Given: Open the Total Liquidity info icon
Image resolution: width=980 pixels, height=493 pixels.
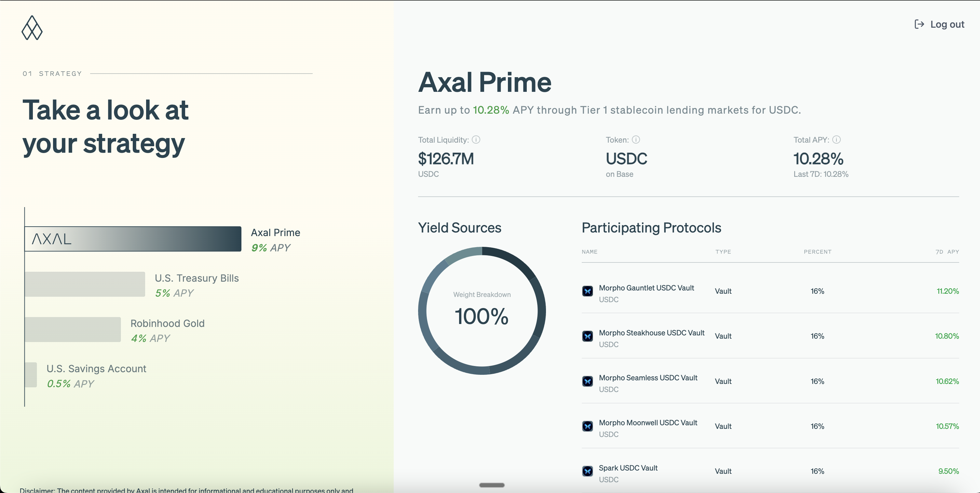Looking at the screenshot, I should point(476,140).
